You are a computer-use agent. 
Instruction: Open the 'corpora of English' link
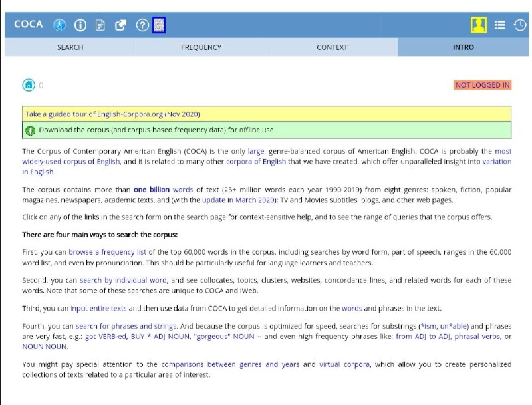(256, 162)
